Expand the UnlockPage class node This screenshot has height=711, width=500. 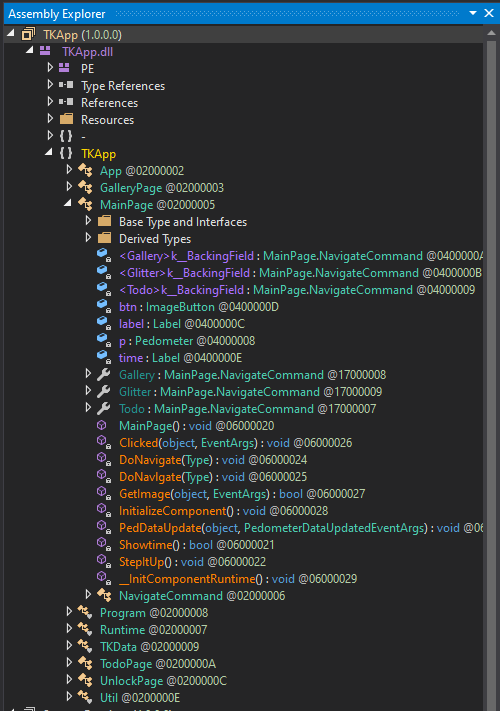point(69,680)
